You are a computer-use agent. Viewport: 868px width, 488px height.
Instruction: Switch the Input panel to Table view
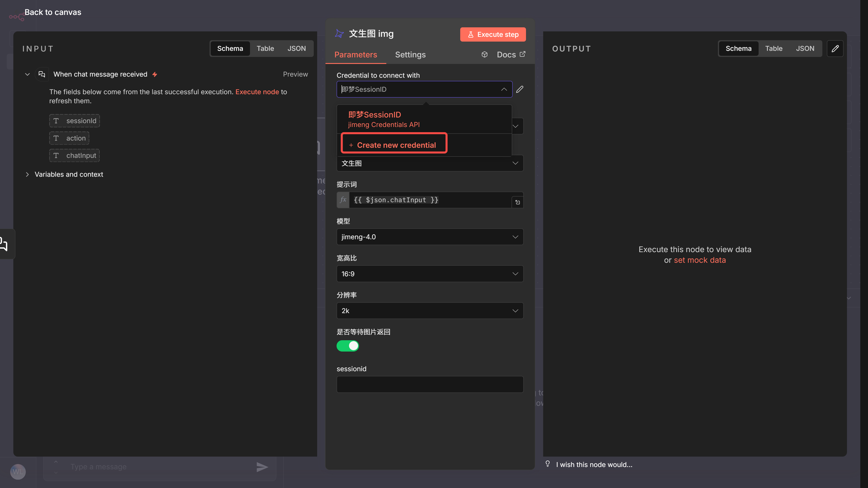265,48
